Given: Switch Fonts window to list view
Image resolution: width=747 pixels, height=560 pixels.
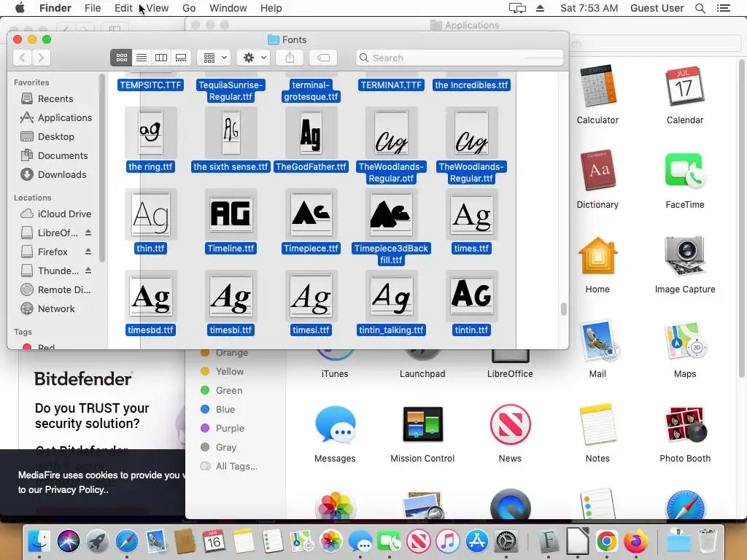Looking at the screenshot, I should pos(142,58).
